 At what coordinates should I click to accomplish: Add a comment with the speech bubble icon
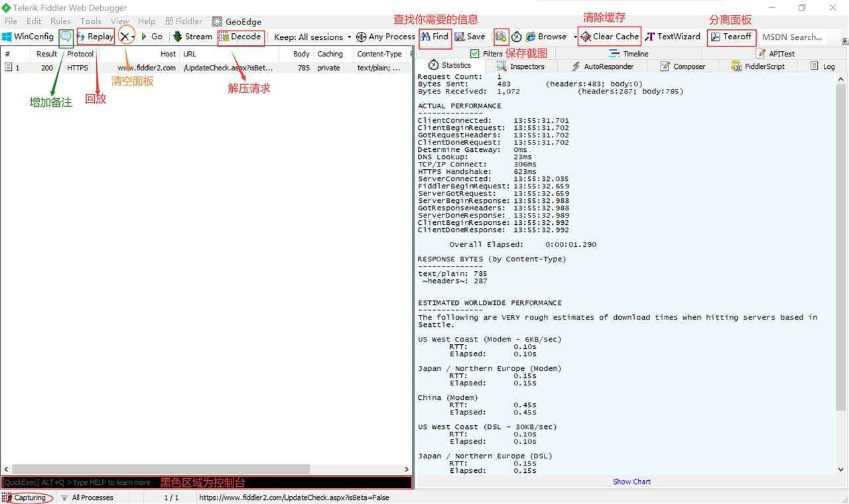pyautogui.click(x=66, y=37)
